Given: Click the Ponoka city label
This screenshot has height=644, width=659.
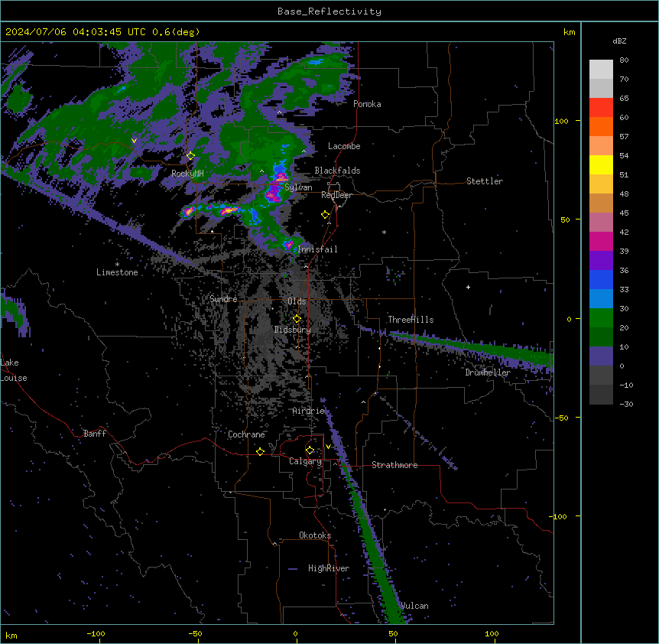Looking at the screenshot, I should [x=367, y=104].
